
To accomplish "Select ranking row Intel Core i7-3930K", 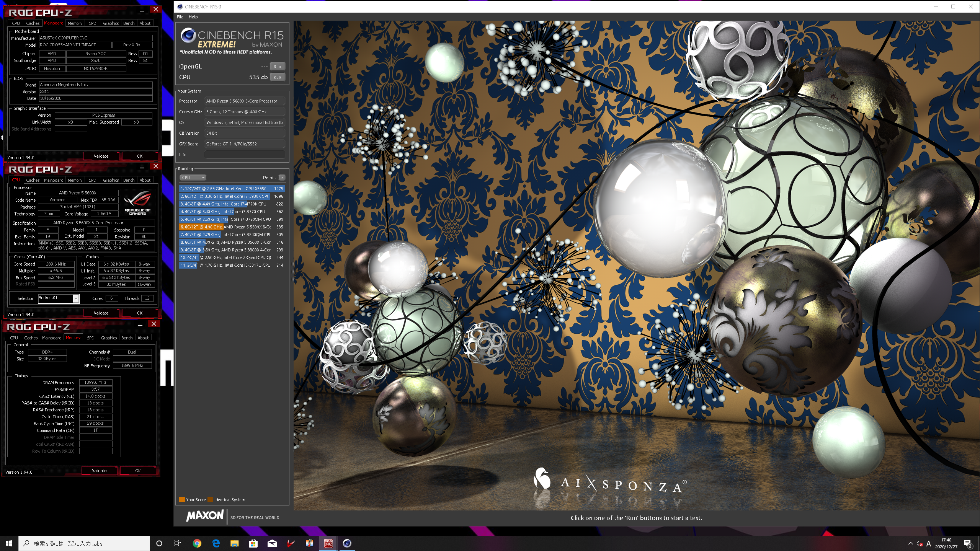I will coord(232,196).
